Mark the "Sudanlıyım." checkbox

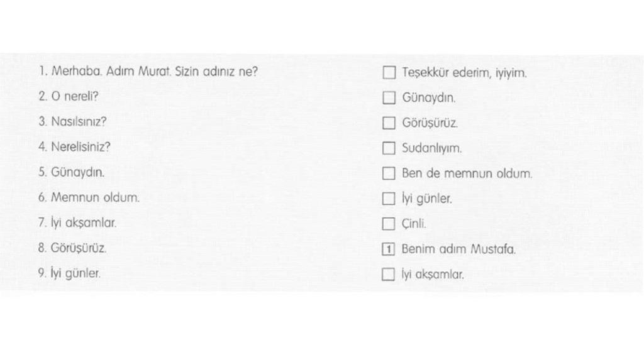tap(389, 148)
